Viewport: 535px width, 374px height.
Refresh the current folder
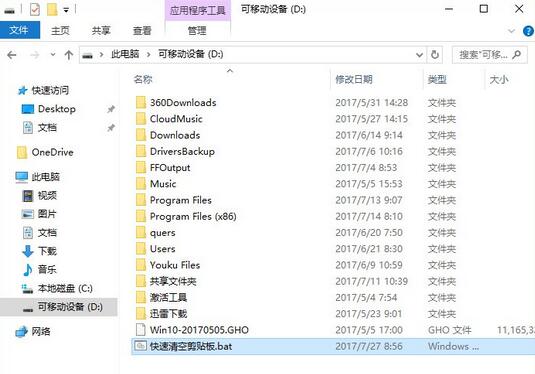click(435, 55)
